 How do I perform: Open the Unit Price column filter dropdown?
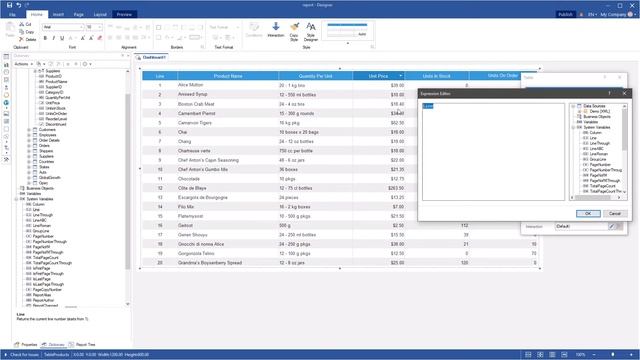tap(400, 76)
